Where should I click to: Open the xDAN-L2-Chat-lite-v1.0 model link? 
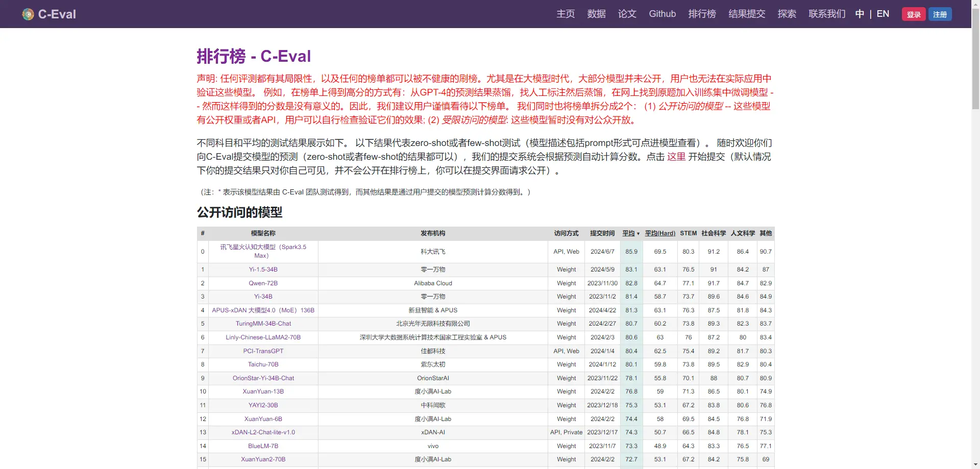263,432
